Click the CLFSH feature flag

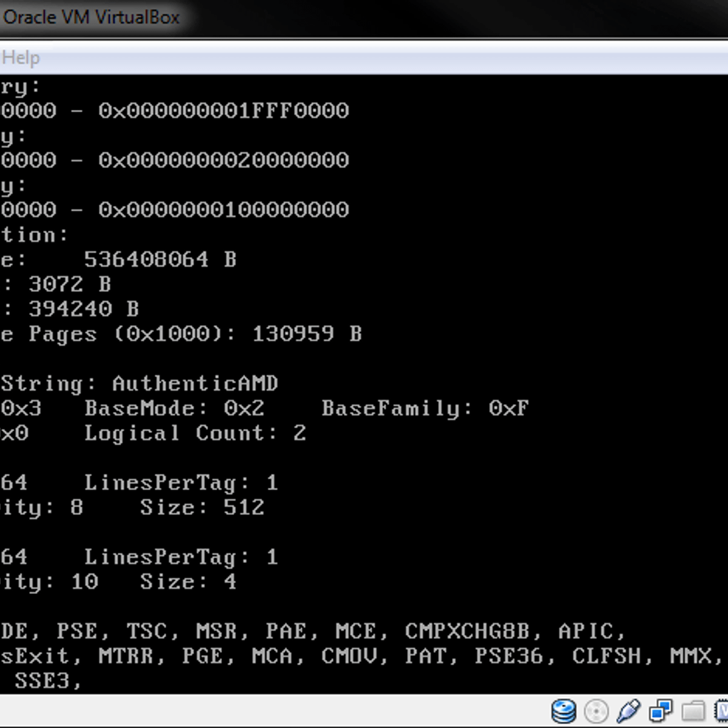pos(607,656)
